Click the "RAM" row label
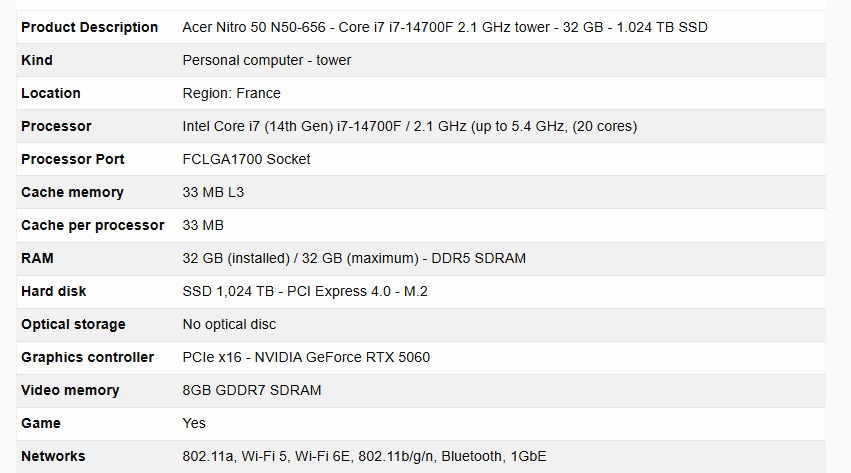The height and width of the screenshot is (473, 851). 37,258
